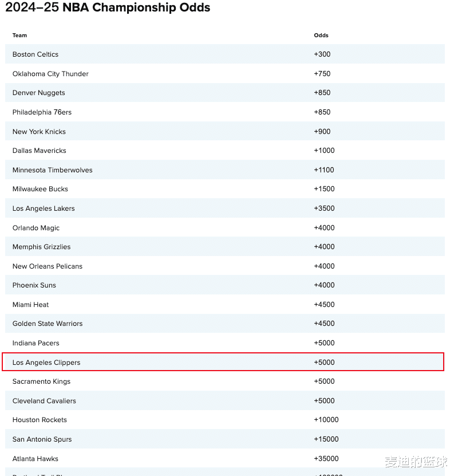This screenshot has height=476, width=454.
Task: Click the +750 odds value
Action: pos(322,74)
